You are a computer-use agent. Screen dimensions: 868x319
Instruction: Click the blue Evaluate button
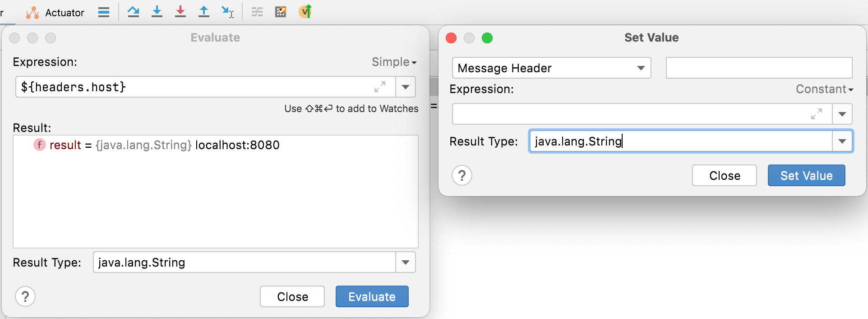click(372, 296)
